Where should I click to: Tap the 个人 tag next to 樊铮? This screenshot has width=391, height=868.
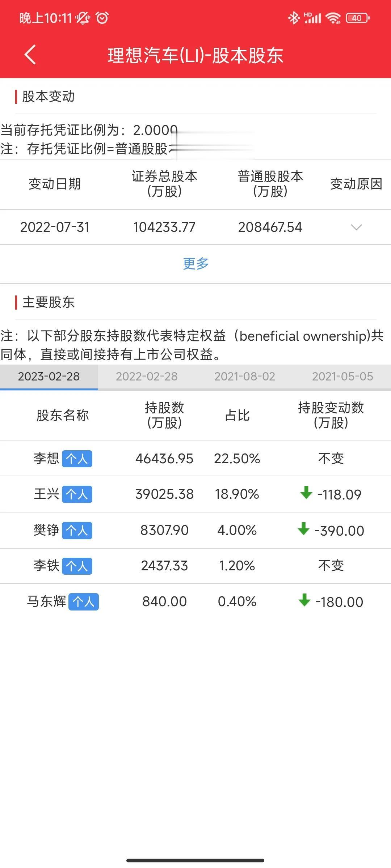tap(77, 530)
